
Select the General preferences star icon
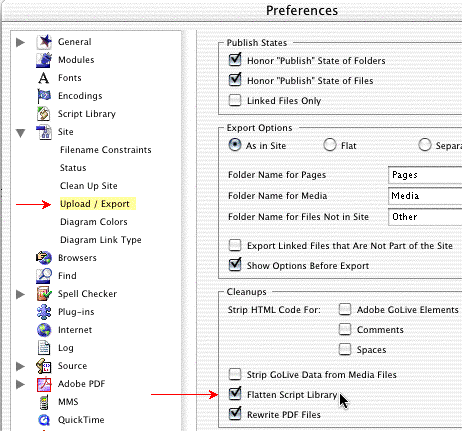tap(44, 42)
